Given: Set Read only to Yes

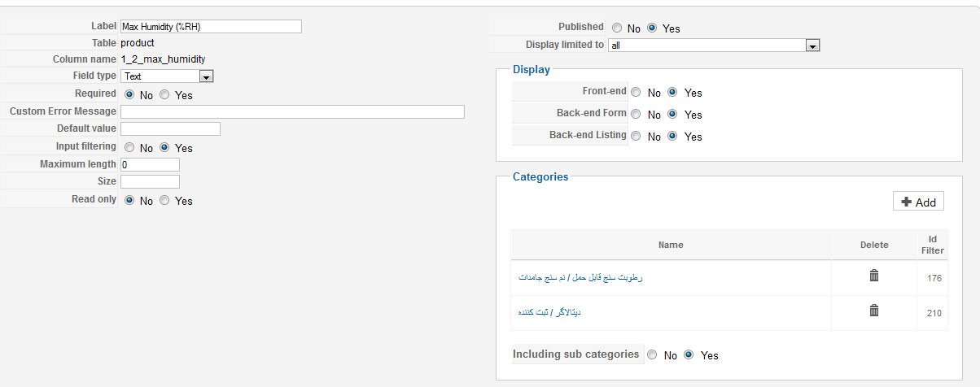Looking at the screenshot, I should [164, 201].
